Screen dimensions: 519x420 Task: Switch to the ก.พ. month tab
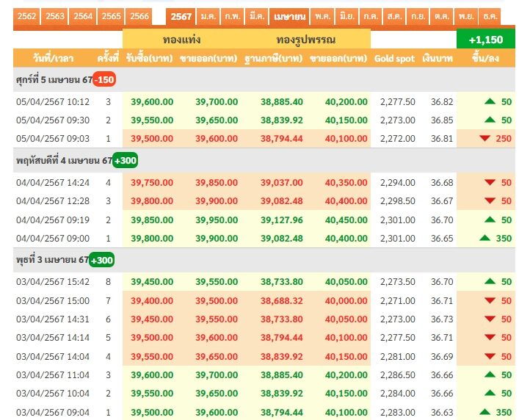tap(233, 16)
